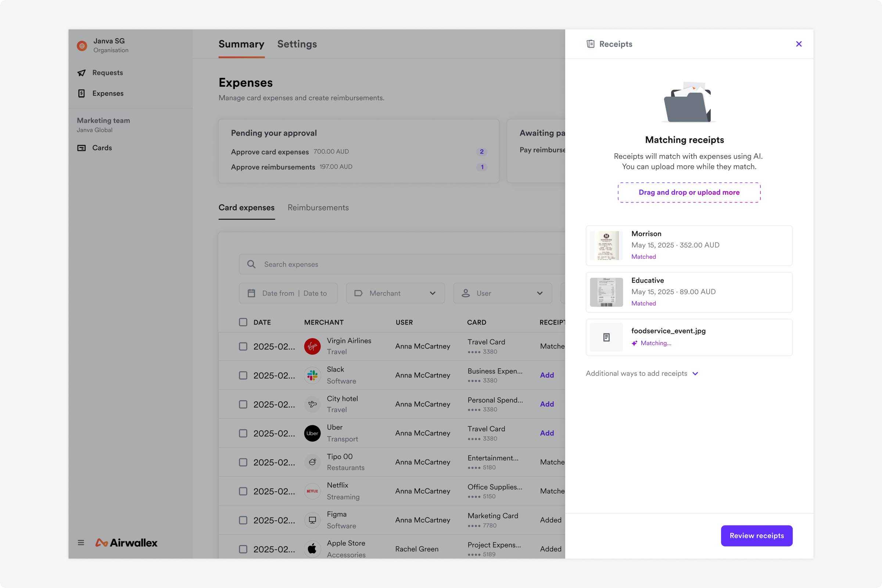Open the User filter dropdown

coord(502,293)
